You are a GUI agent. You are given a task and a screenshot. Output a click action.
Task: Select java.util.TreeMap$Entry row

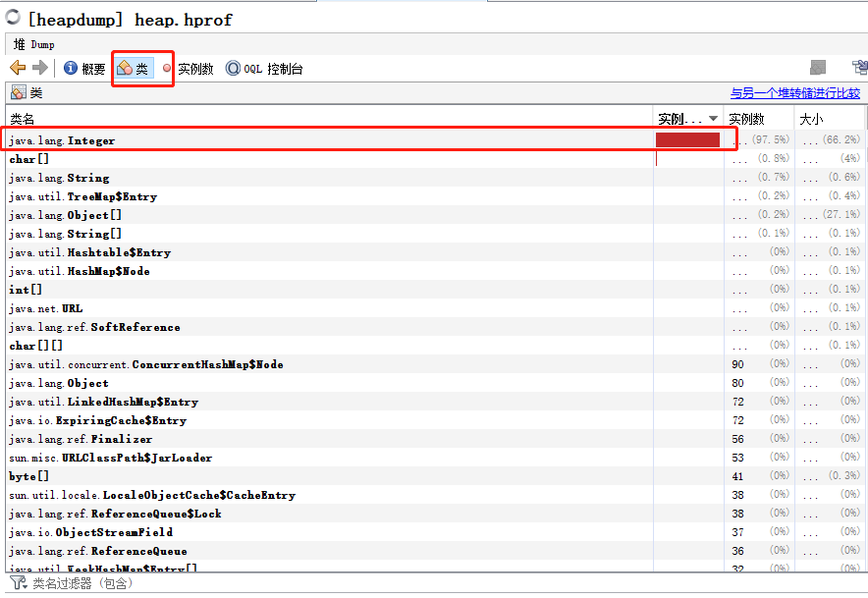click(435, 196)
